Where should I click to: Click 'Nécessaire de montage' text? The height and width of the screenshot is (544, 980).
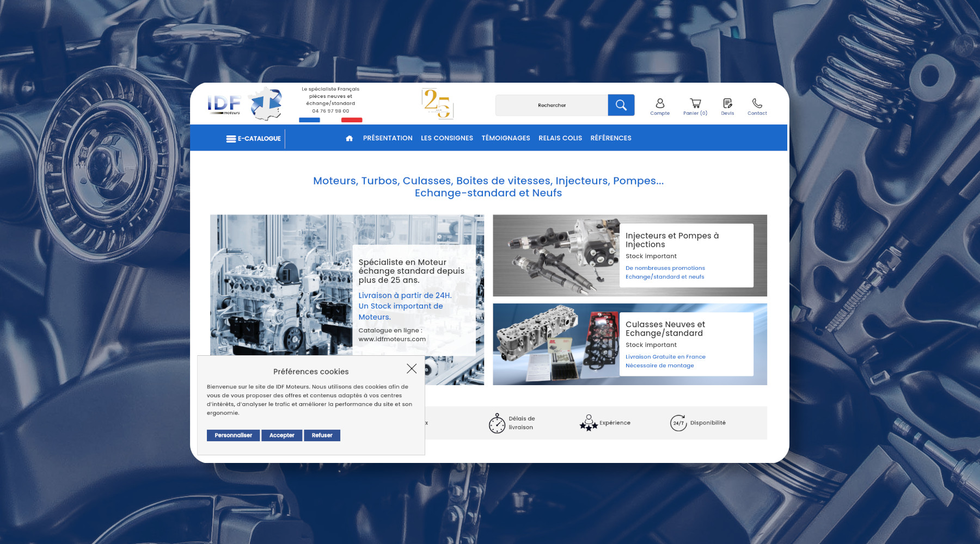click(659, 366)
